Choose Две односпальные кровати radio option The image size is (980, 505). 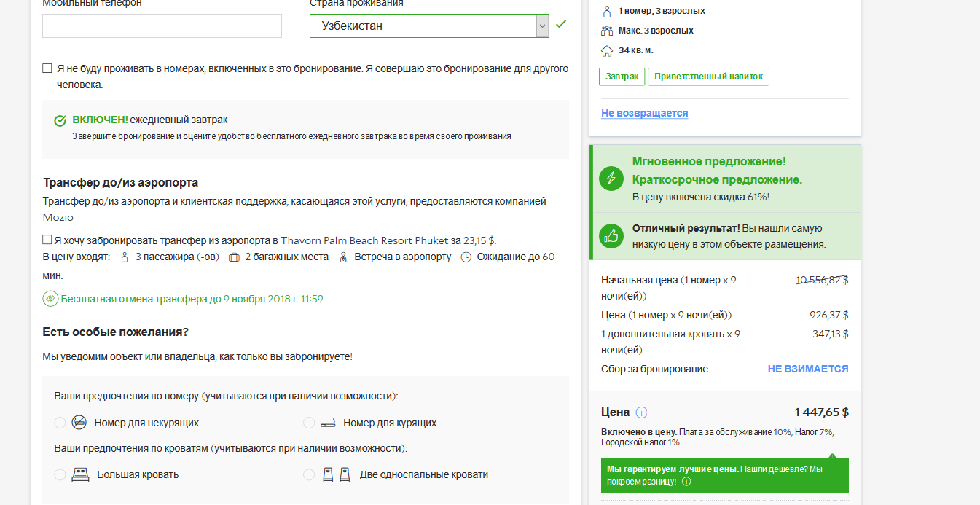(x=309, y=474)
